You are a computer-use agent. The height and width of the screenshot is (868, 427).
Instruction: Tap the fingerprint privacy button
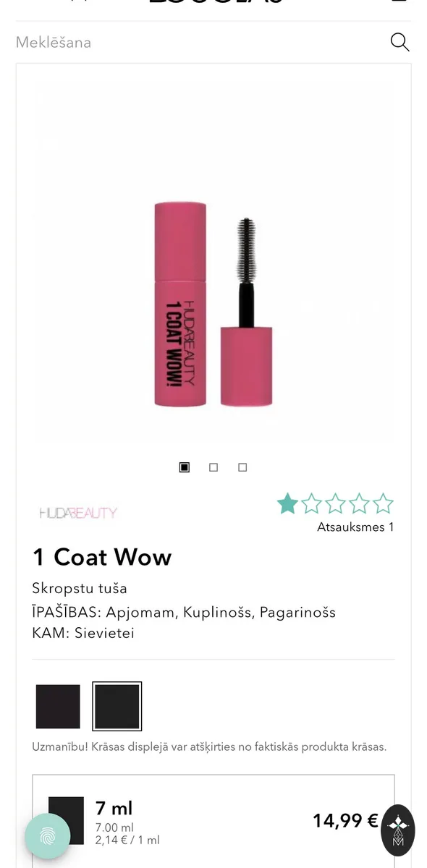click(x=48, y=837)
